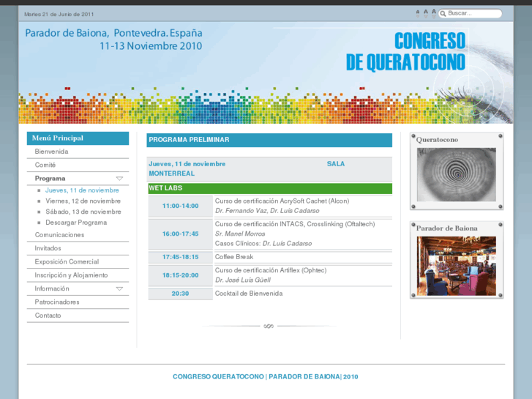Click the 'Parador de Baiona' panel title
The height and width of the screenshot is (399, 532).
point(447,228)
